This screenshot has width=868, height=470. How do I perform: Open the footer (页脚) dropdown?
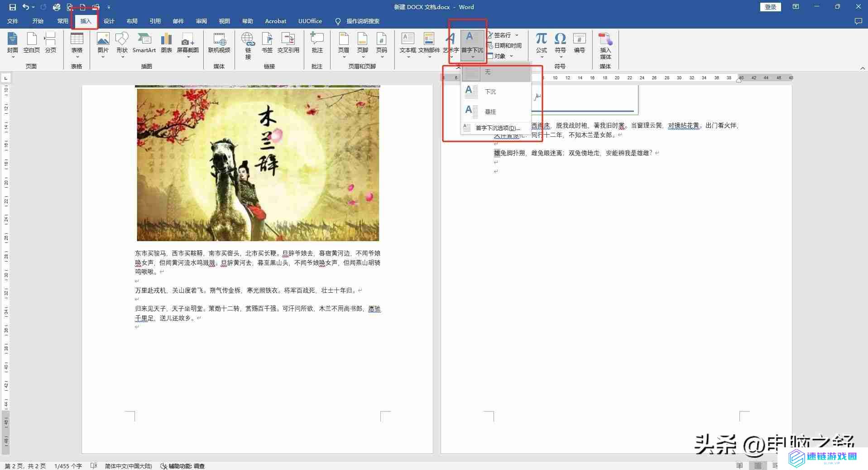click(x=363, y=45)
